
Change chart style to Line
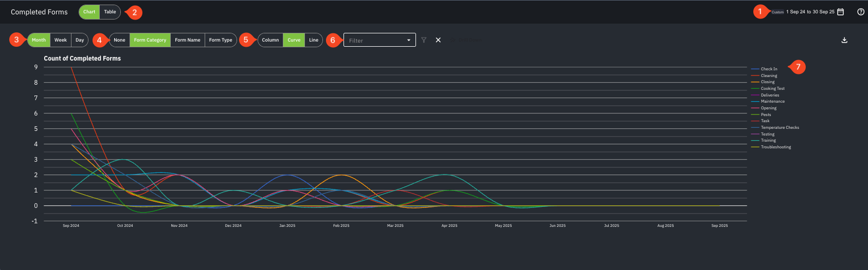(x=314, y=40)
